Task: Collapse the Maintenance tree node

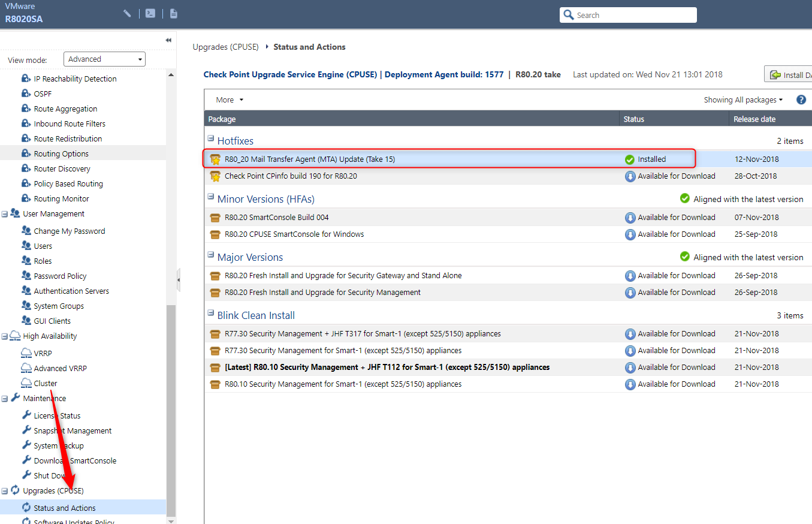Action: (5, 399)
